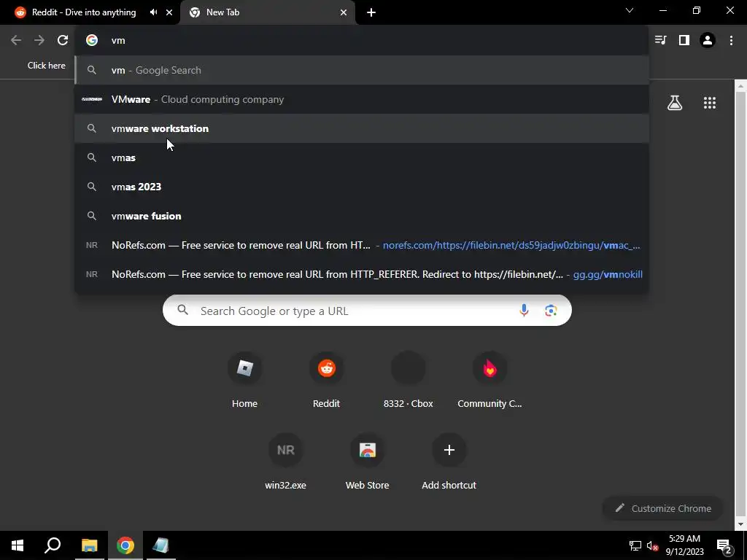
Task: Open the notification center icon
Action: 724,545
